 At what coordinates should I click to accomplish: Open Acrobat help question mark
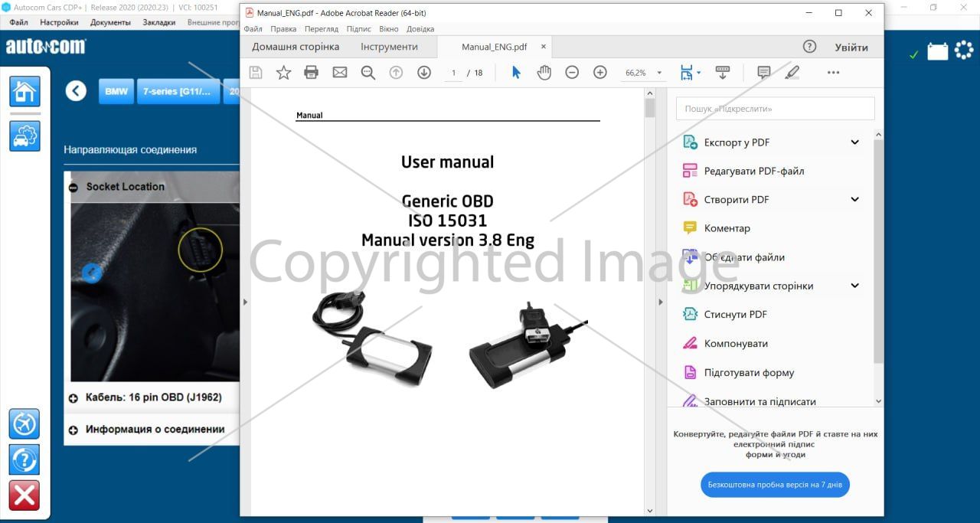[x=809, y=47]
